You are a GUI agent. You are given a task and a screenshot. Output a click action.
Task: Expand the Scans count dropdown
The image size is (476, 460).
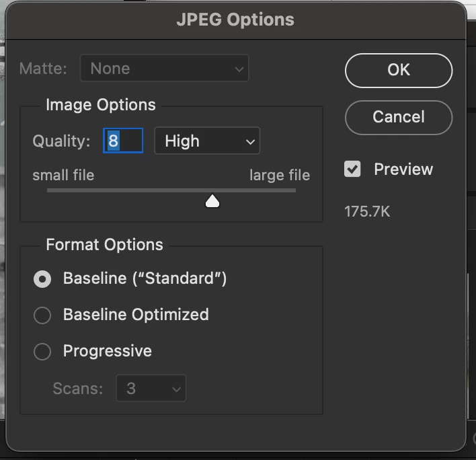151,389
